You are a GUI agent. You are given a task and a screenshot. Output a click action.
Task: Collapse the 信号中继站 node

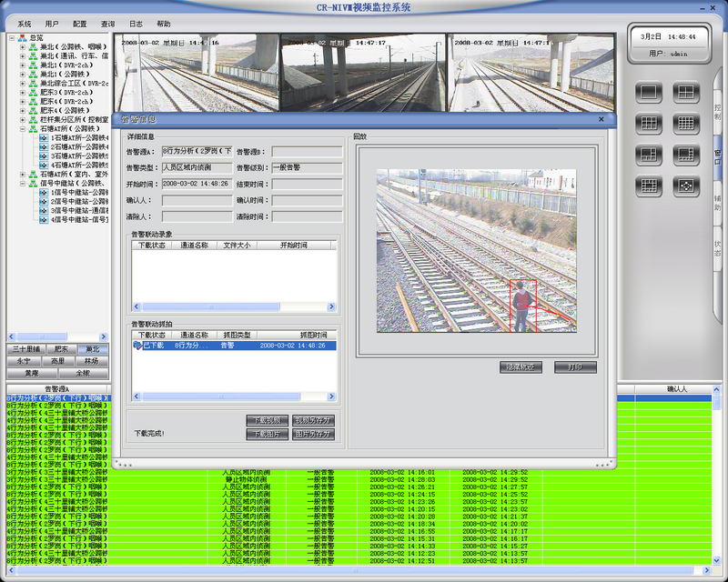coord(23,184)
